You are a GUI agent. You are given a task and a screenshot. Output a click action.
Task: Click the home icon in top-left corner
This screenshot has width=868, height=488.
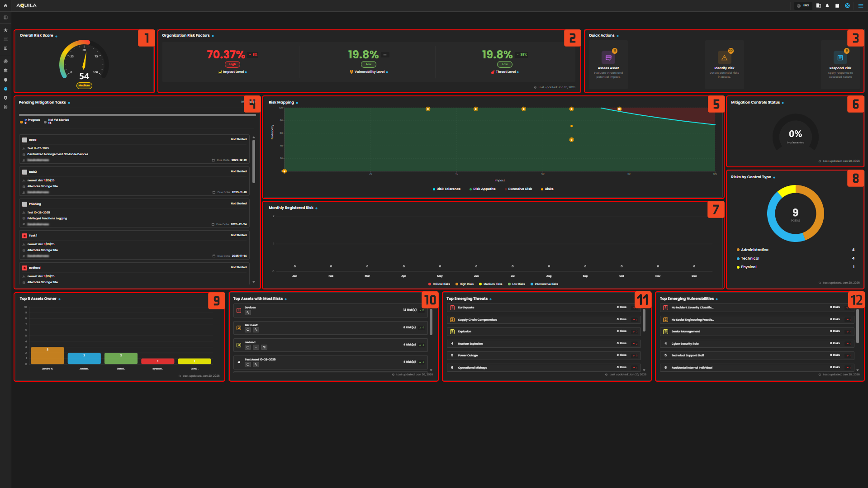point(5,6)
